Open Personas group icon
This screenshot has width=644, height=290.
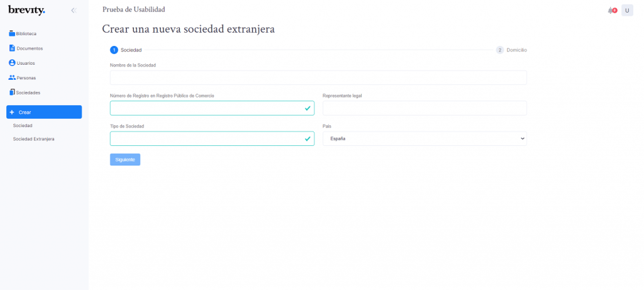tap(12, 77)
